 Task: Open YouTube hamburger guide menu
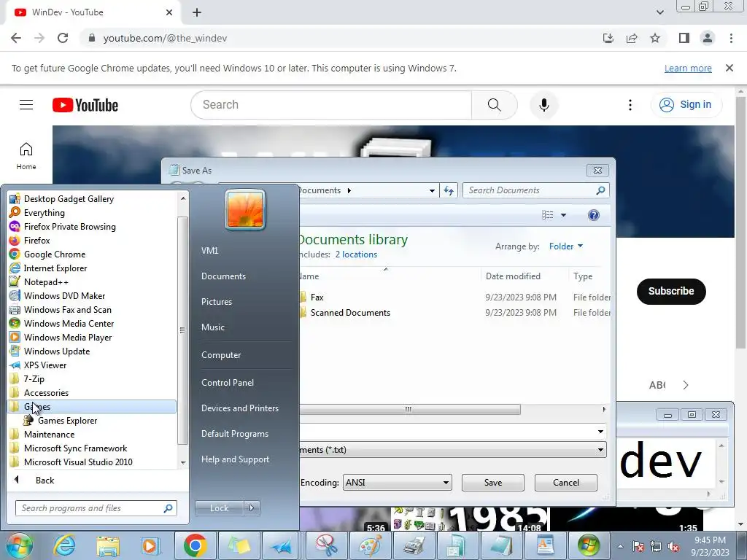26,105
